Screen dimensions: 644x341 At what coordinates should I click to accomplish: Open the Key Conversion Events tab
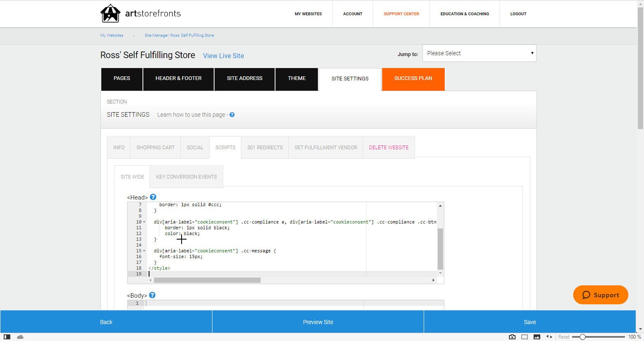pyautogui.click(x=187, y=176)
